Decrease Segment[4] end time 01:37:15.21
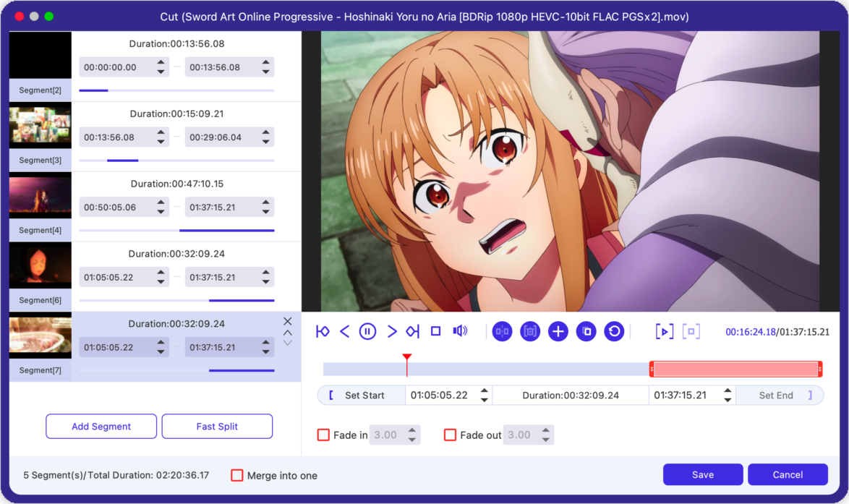Image resolution: width=849 pixels, height=504 pixels. (266, 212)
